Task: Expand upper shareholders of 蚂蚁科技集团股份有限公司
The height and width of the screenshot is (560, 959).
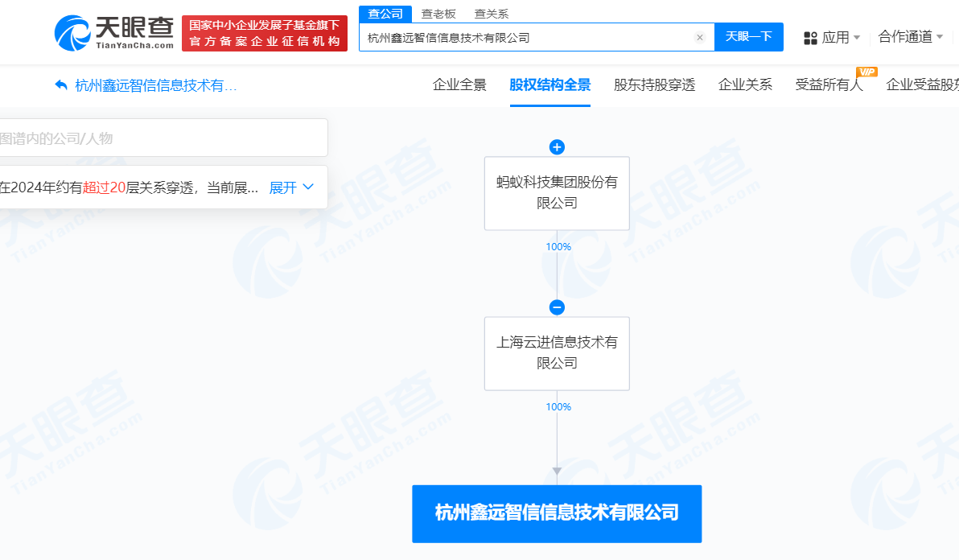Action: click(x=557, y=147)
